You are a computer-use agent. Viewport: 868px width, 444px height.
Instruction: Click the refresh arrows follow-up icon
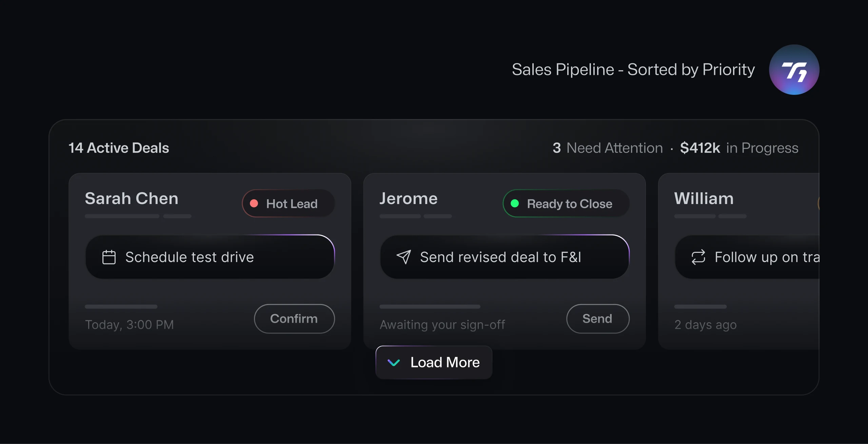point(698,257)
